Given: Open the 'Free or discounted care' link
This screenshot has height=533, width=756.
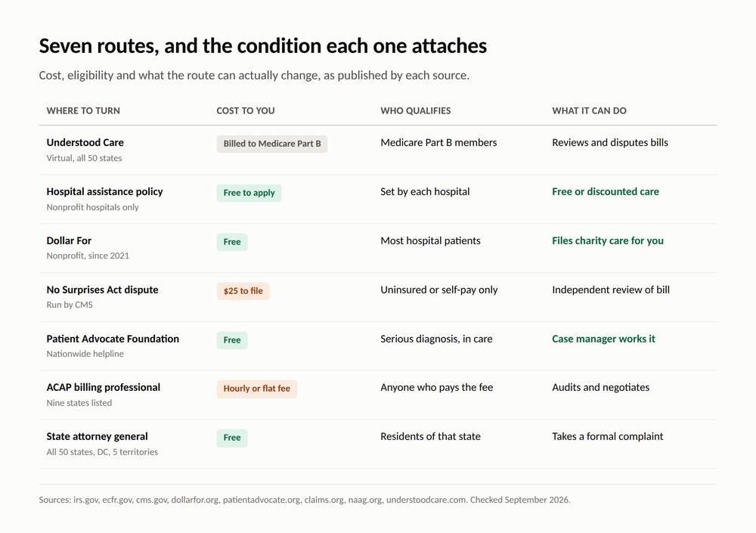Looking at the screenshot, I should pos(605,191).
